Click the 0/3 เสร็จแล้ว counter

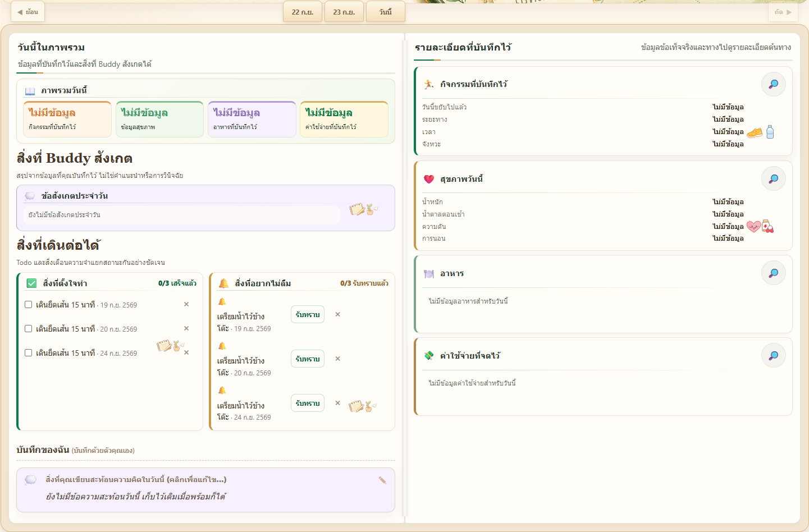[177, 283]
